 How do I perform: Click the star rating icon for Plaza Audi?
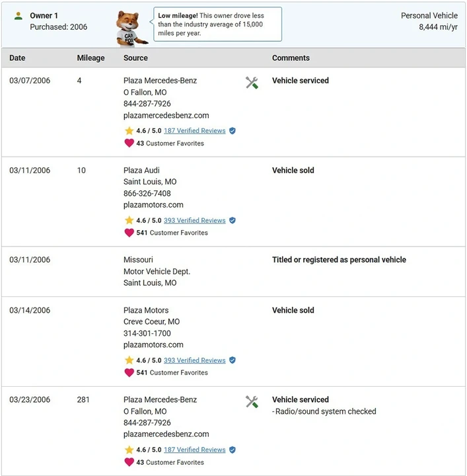tap(129, 220)
